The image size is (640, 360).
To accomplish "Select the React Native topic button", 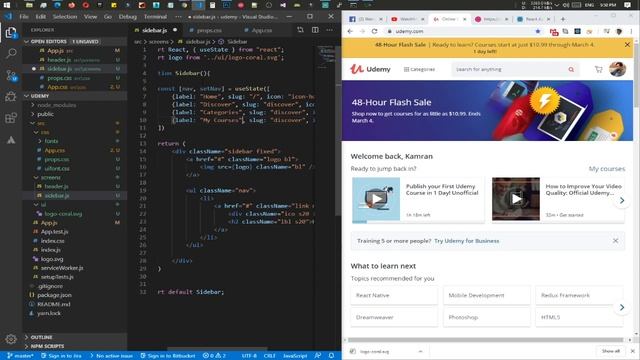I will (394, 295).
